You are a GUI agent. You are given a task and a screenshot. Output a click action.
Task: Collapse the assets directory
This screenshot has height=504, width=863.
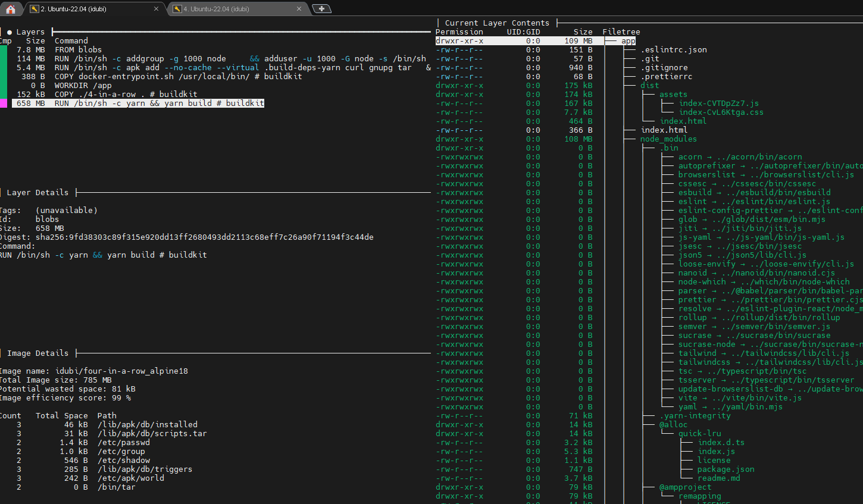tap(673, 94)
